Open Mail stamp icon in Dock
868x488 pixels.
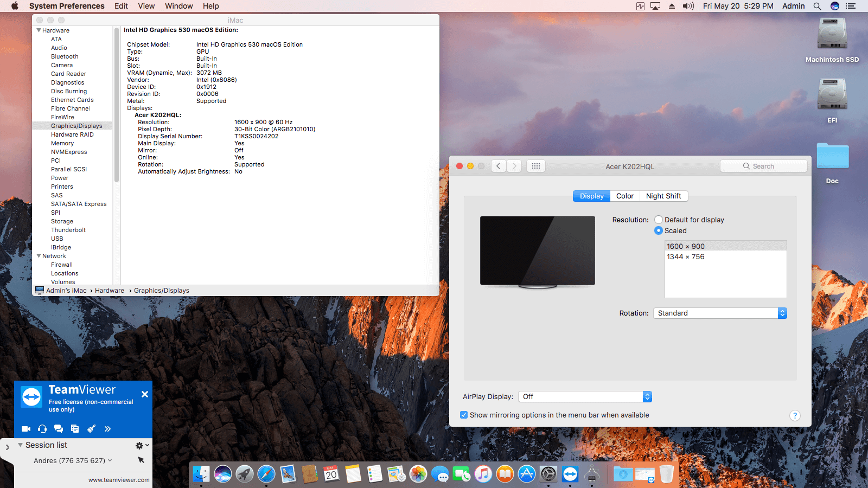tap(288, 474)
